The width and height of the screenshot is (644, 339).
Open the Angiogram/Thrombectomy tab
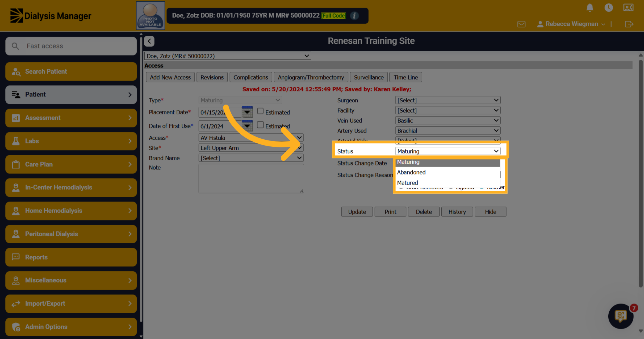[x=311, y=77]
